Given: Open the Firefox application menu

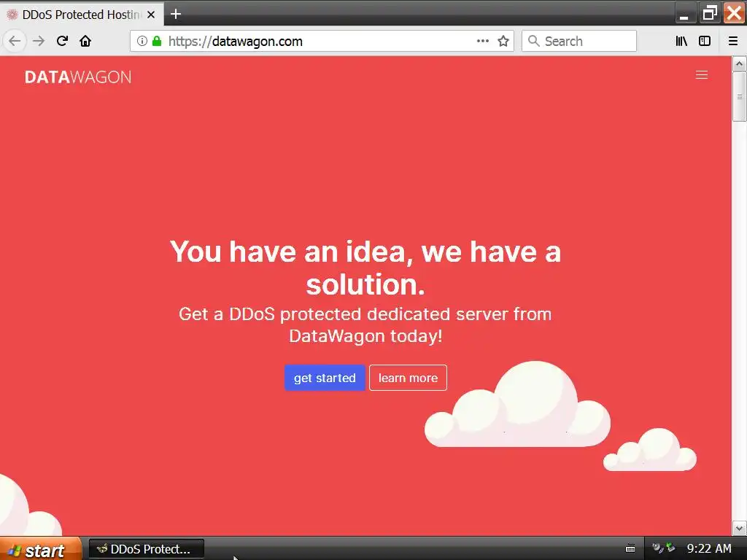Looking at the screenshot, I should pos(733,41).
